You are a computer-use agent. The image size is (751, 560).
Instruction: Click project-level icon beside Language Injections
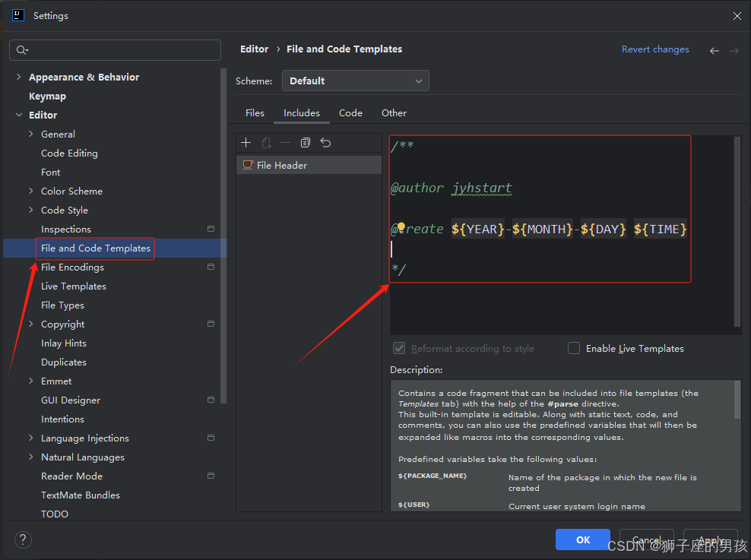click(211, 438)
